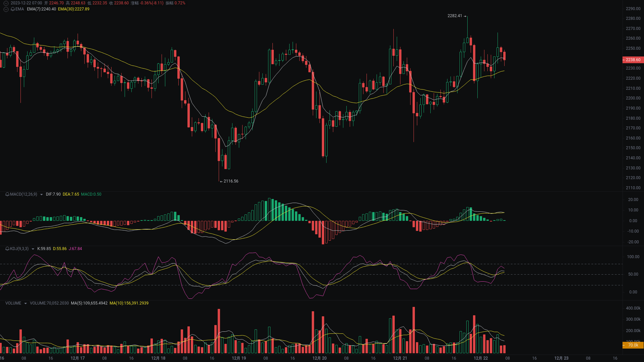This screenshot has height=362, width=644.
Task: Click the 12月 23 date label on time axis
Action: click(561, 358)
